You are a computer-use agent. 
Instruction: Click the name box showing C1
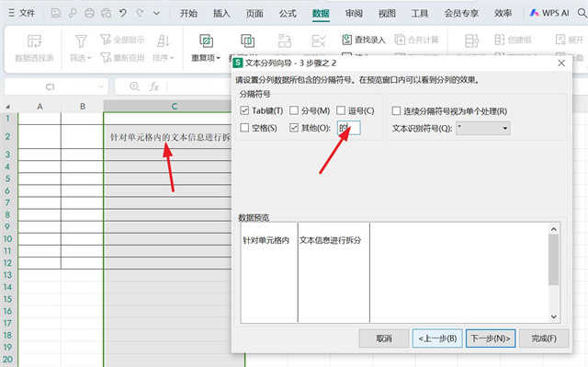(51, 87)
